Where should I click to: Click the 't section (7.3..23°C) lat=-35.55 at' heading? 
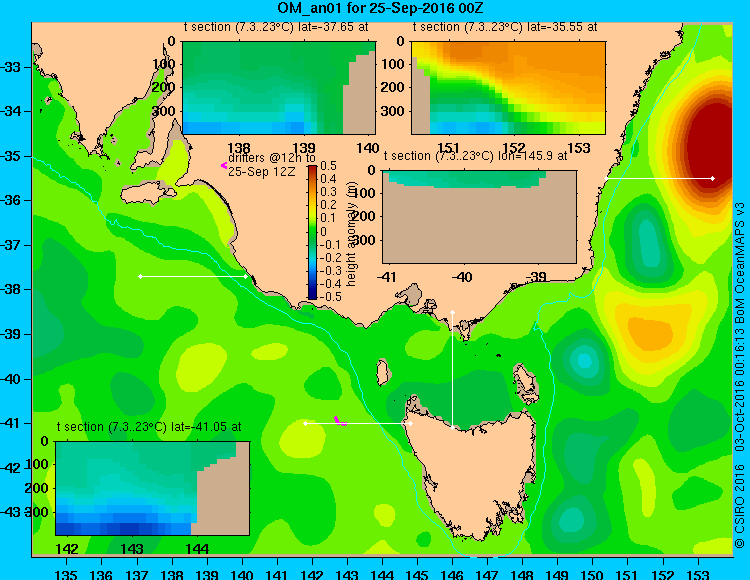tap(505, 27)
